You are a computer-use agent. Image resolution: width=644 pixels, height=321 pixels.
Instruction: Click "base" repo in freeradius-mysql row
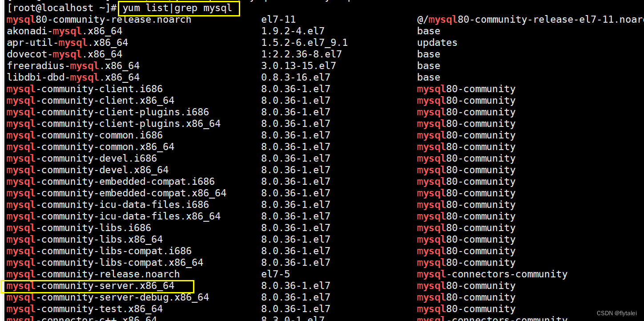click(429, 66)
